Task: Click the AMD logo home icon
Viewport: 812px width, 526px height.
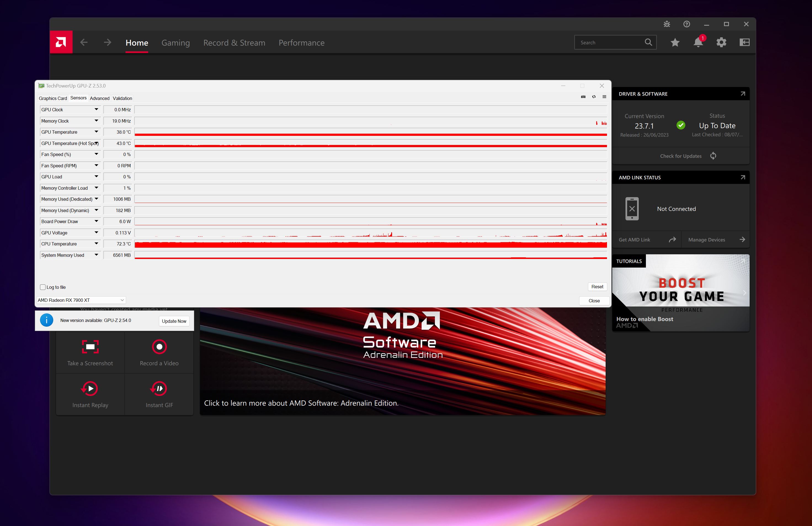Action: point(61,42)
